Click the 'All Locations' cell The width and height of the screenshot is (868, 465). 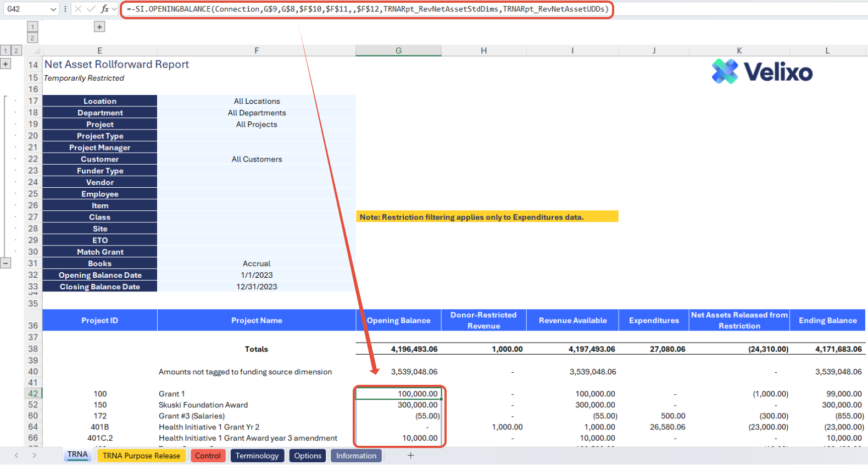tap(257, 101)
